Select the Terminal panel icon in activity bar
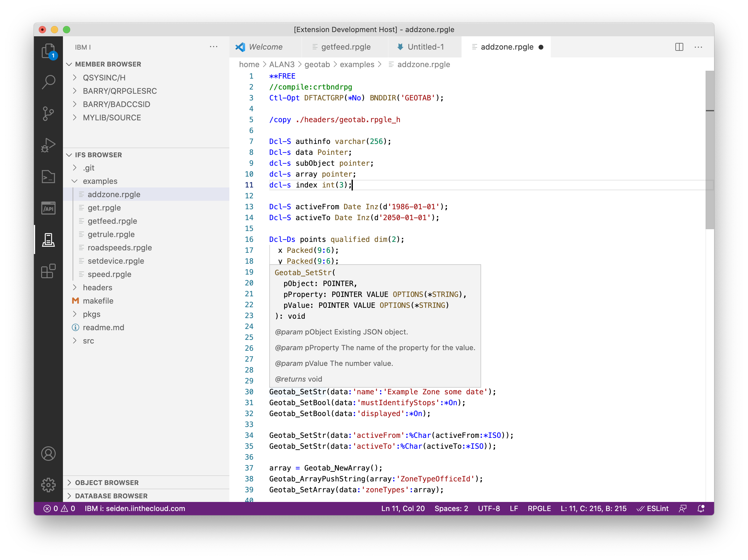 48,176
